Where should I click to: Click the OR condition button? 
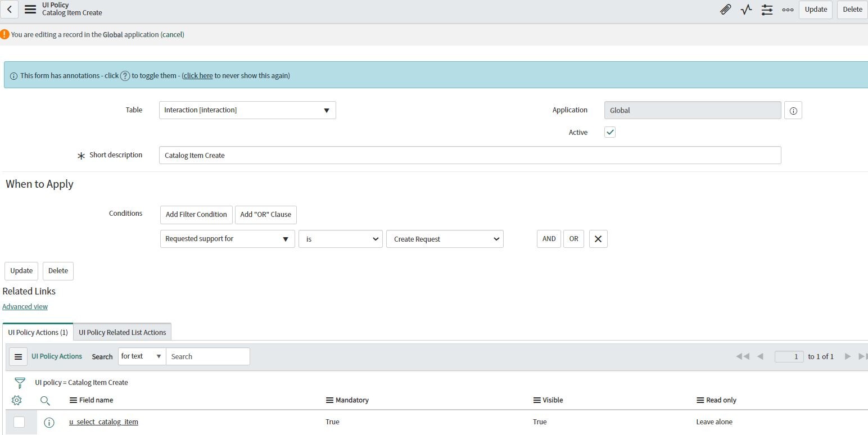pyautogui.click(x=573, y=239)
